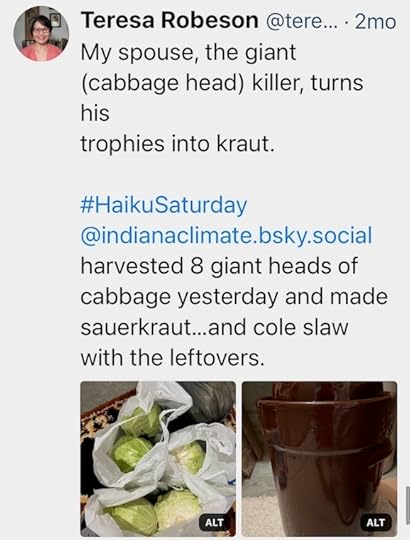Click the ALT badge on crock photo
Screen dimensions: 410x540
coord(376,522)
